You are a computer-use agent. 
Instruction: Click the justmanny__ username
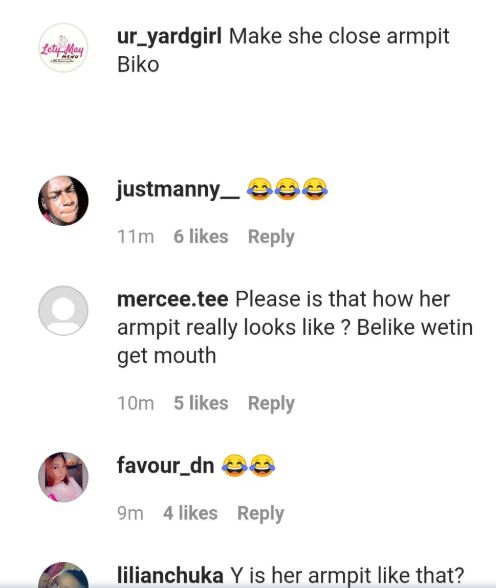tap(178, 190)
